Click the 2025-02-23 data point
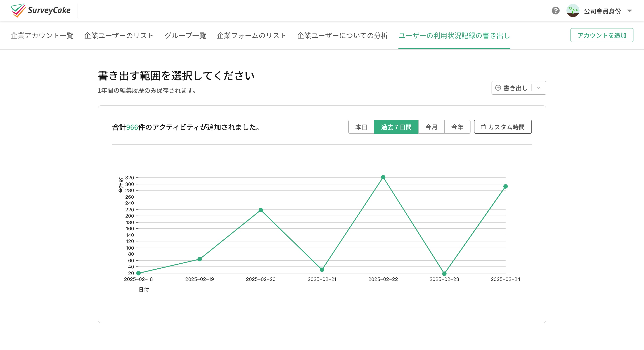This screenshot has width=644, height=350. click(x=444, y=274)
